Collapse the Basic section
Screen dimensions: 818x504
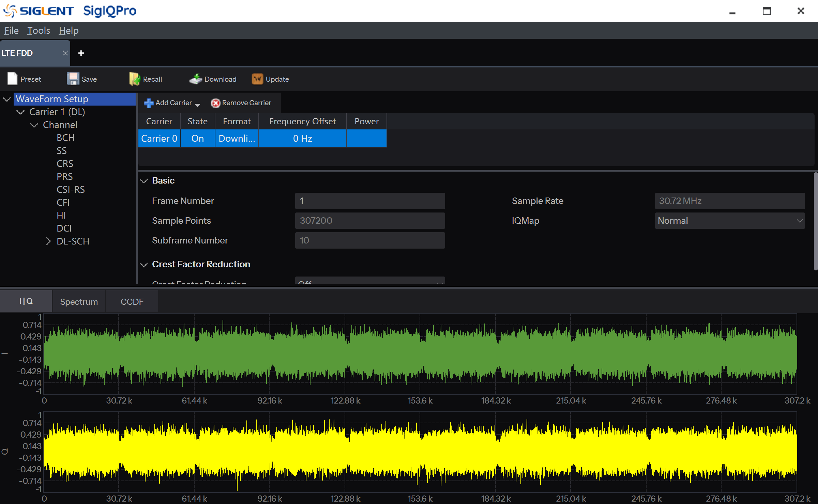pos(144,181)
